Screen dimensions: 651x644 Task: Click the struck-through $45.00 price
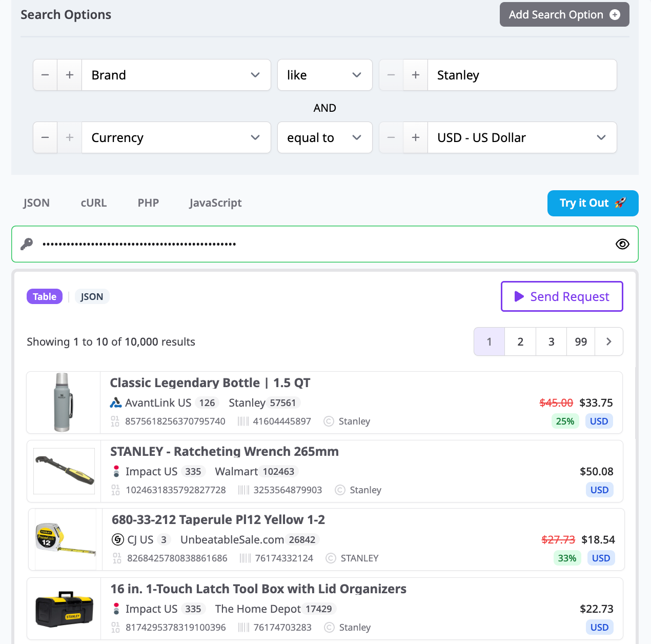556,403
